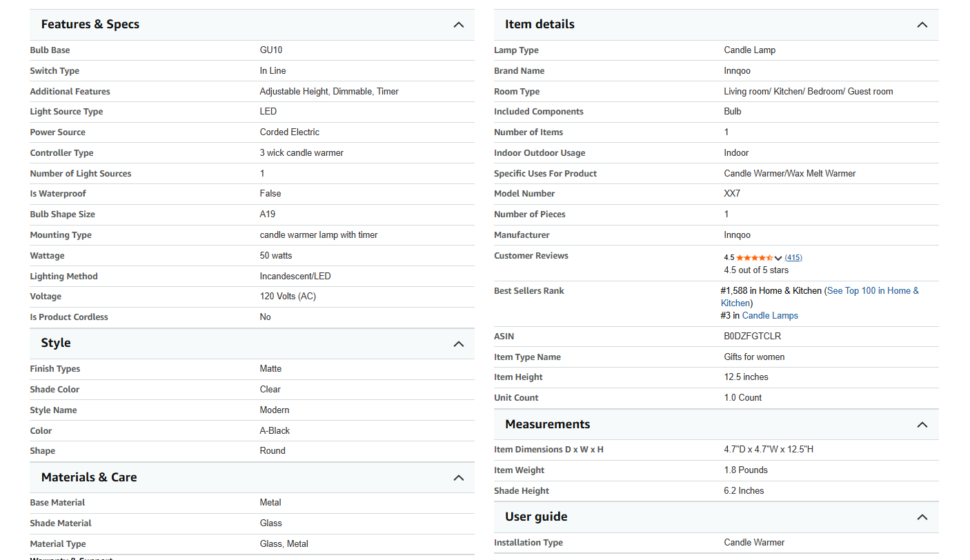Click the Model Number value XX7

tap(732, 194)
